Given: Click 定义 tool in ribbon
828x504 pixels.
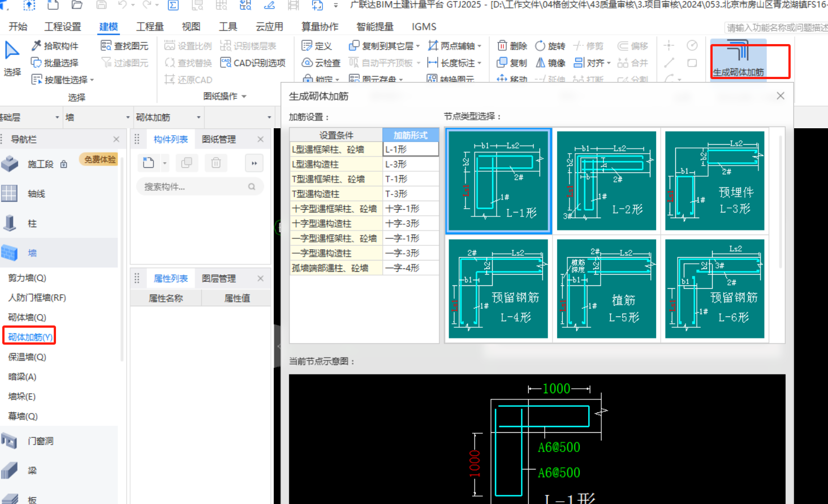Looking at the screenshot, I should (317, 46).
